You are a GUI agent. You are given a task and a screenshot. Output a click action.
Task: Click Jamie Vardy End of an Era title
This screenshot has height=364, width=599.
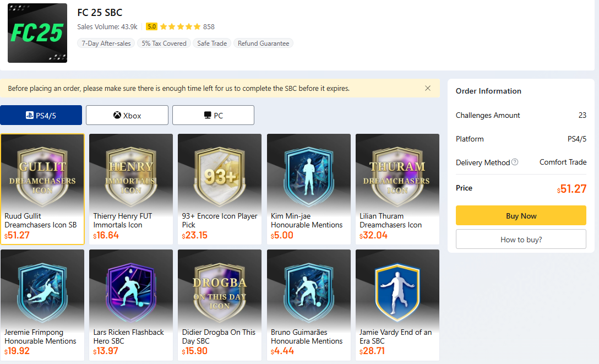point(395,336)
